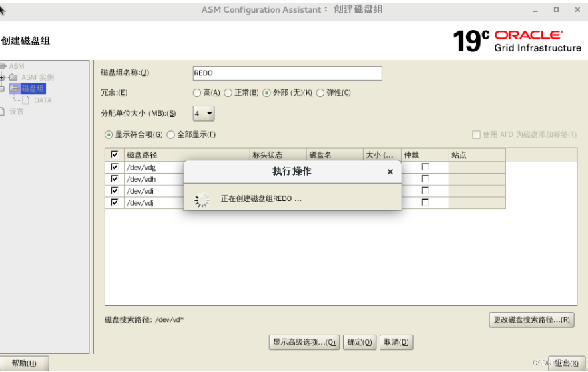
Task: Expand the ASM 实例 tree node
Action: [x=2, y=77]
